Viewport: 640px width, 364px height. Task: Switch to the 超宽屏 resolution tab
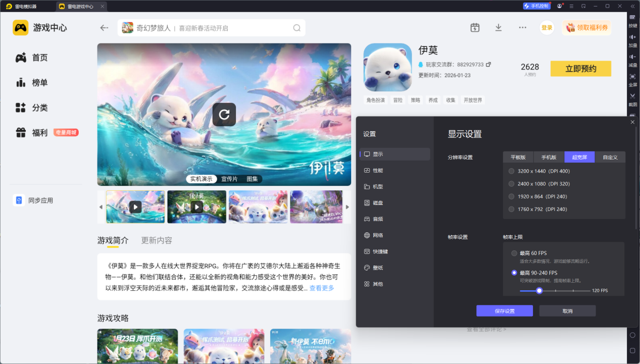[x=579, y=157]
